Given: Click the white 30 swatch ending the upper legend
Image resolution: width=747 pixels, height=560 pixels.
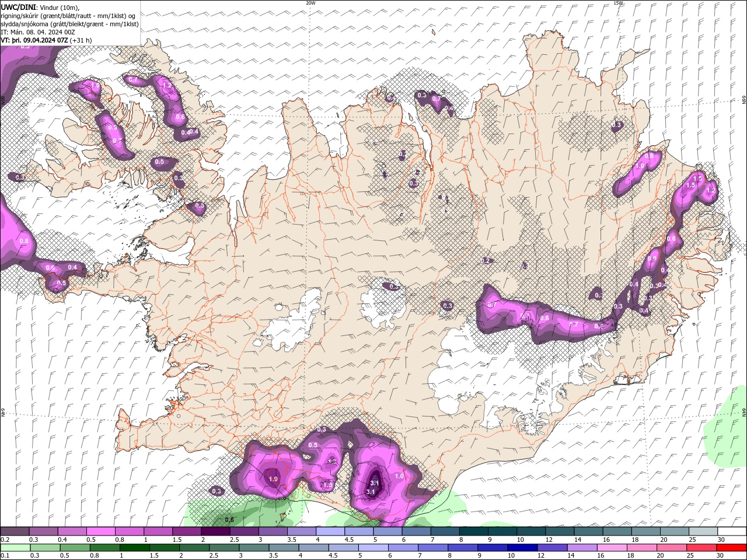Looking at the screenshot, I should click(x=732, y=531).
